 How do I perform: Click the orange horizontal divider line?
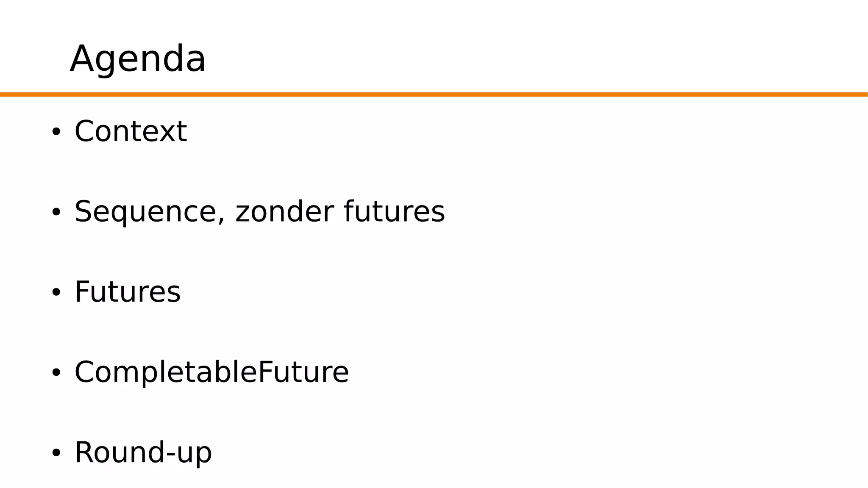coord(434,94)
